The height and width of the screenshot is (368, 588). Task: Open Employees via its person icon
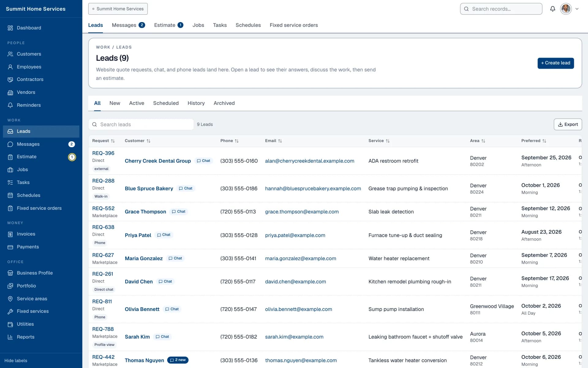(10, 67)
